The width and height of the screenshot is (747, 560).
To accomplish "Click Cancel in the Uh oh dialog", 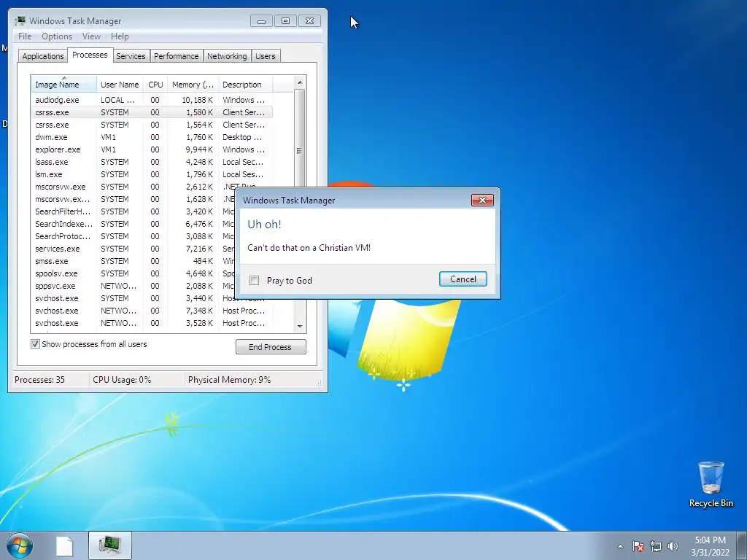I will coord(463,279).
